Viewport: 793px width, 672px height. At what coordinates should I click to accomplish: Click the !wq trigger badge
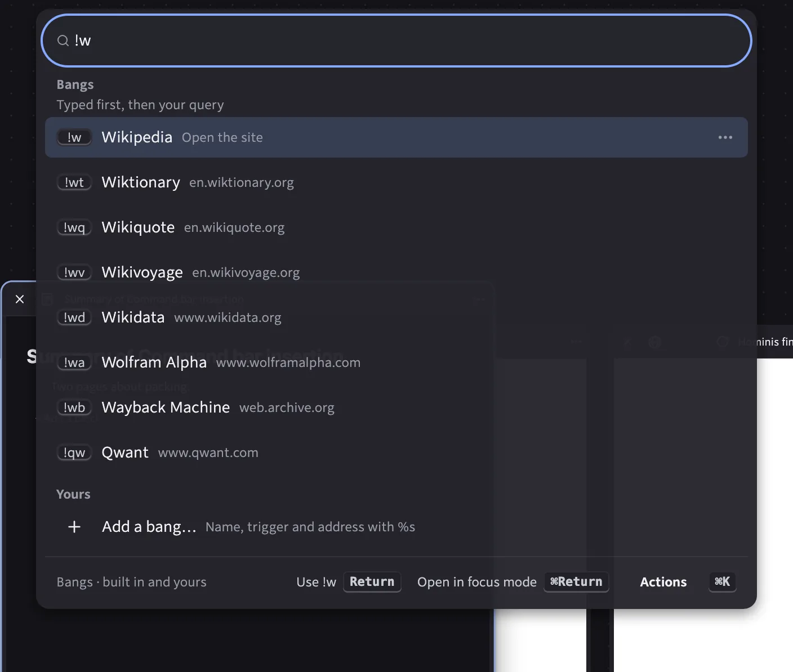tap(74, 227)
